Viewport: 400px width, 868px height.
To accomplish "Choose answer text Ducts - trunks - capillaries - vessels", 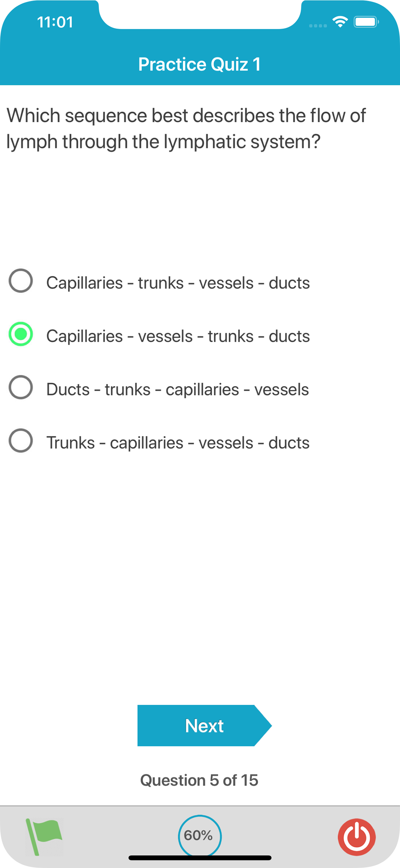I will click(x=177, y=390).
